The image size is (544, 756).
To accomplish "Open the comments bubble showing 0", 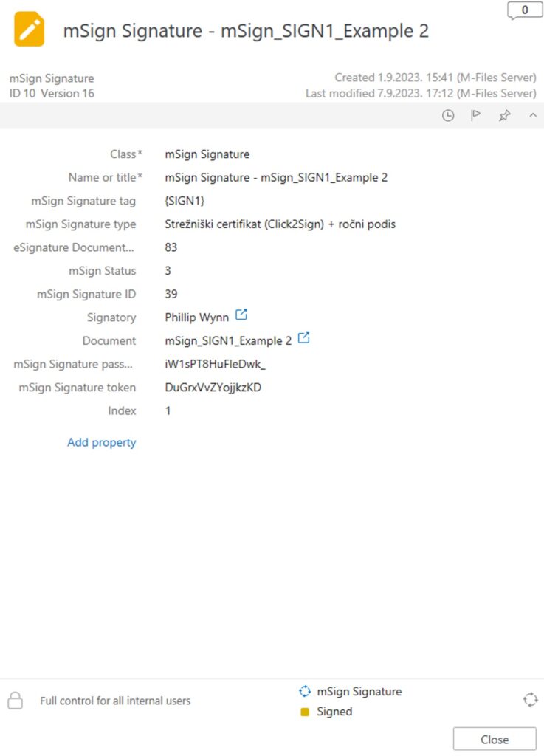I will coord(524,10).
